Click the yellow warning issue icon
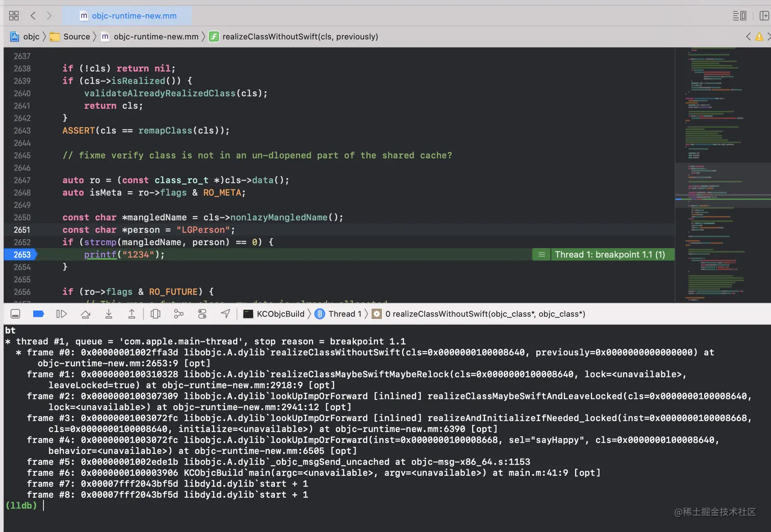This screenshot has height=532, width=771. point(759,37)
